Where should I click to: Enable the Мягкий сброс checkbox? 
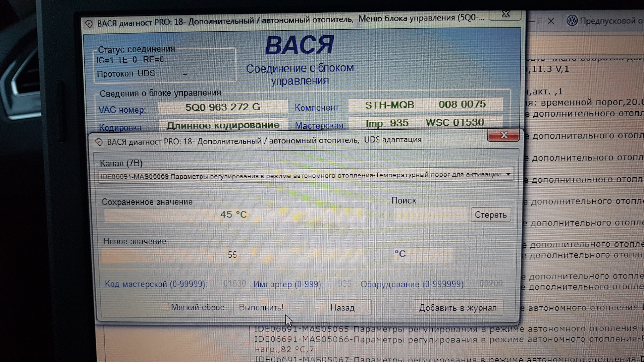(x=165, y=307)
